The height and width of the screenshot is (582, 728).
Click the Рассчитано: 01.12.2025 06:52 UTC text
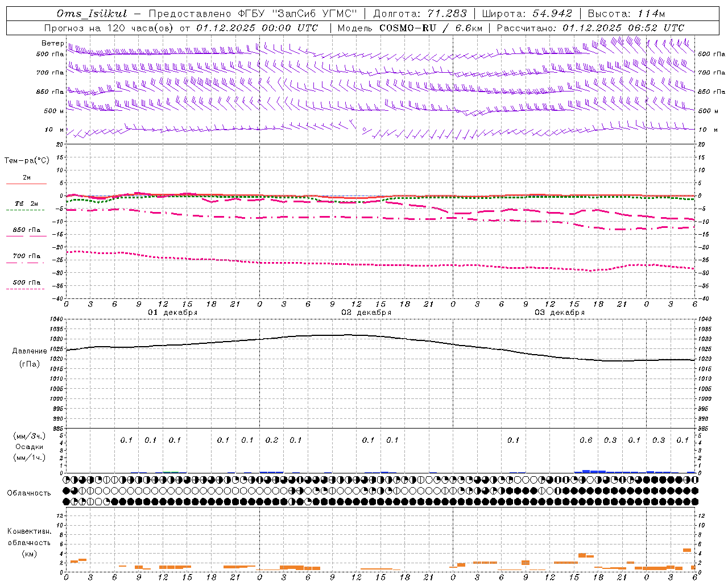[590, 28]
